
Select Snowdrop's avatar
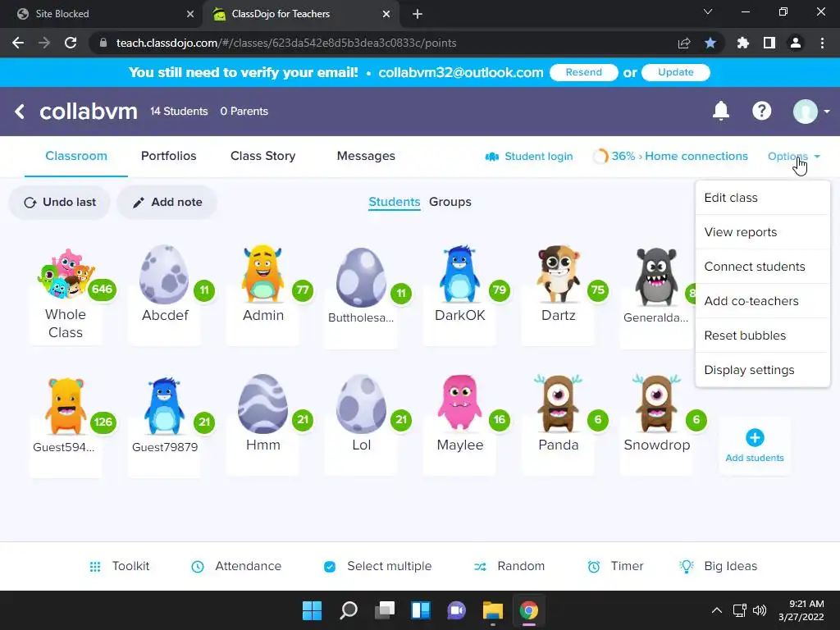coord(657,403)
